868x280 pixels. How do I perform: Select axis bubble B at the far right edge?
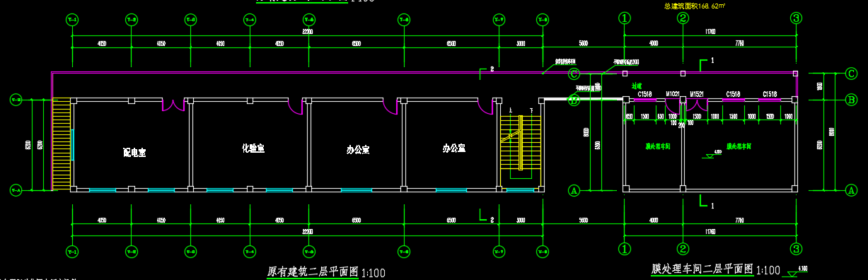tap(852, 100)
